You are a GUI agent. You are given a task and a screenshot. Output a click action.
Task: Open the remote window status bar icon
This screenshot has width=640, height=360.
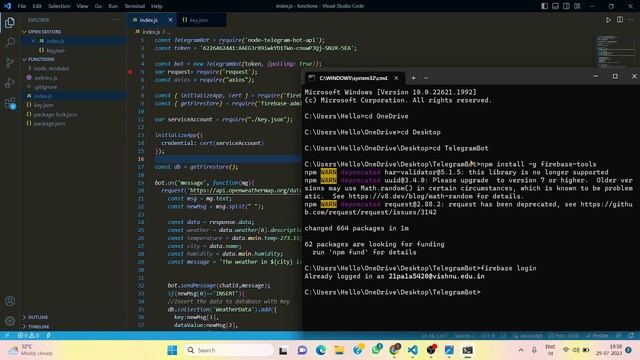(7, 335)
